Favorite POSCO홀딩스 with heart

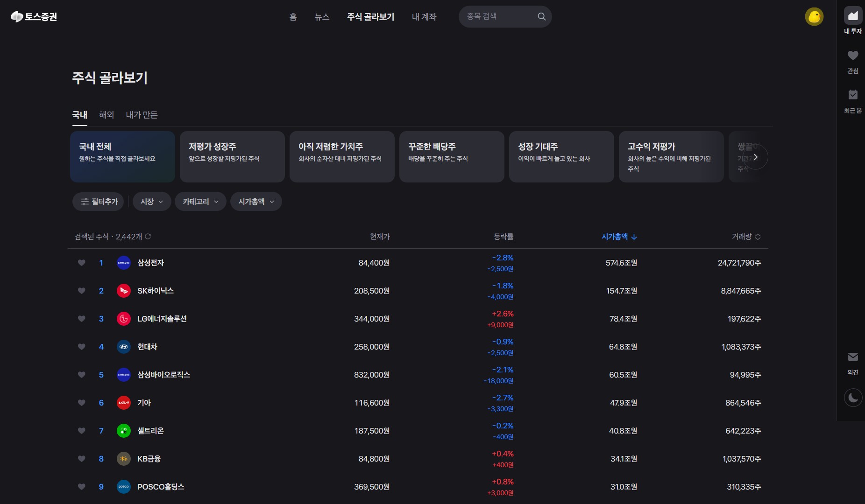[x=82, y=487]
